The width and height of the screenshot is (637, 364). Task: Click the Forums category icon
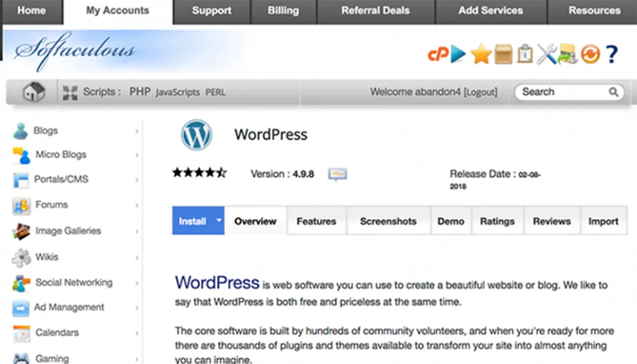tap(21, 205)
